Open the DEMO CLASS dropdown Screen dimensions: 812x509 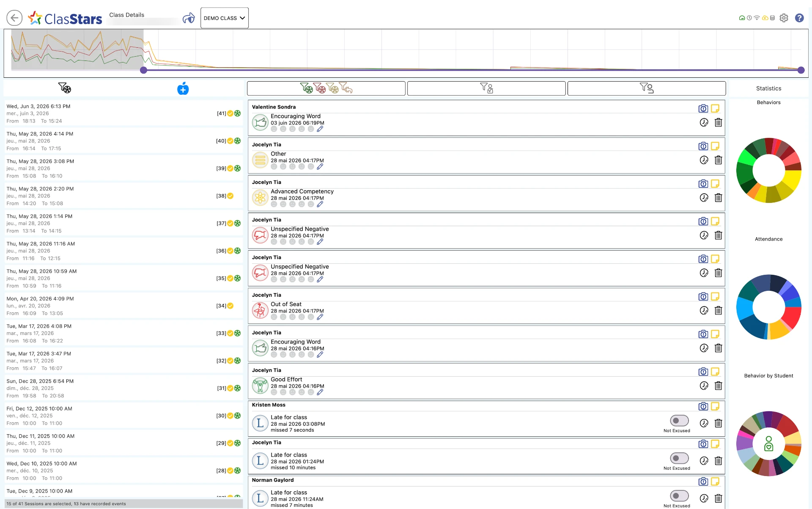[x=224, y=18]
